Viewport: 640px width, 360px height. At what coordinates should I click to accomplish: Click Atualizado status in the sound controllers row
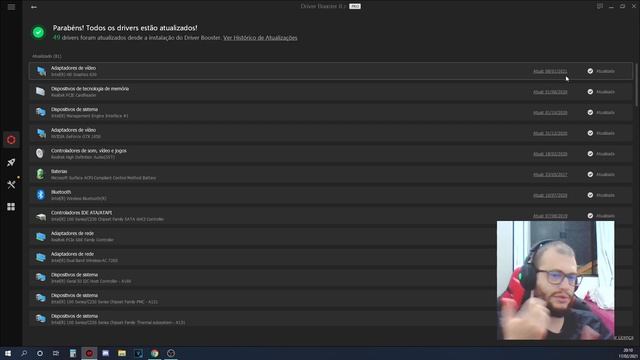(x=601, y=154)
